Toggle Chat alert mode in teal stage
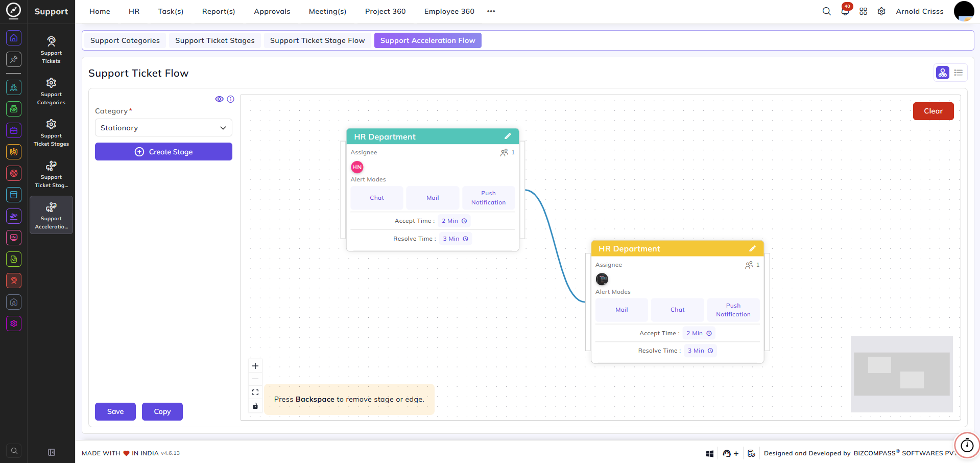Viewport: 980px width, 463px height. [x=377, y=198]
